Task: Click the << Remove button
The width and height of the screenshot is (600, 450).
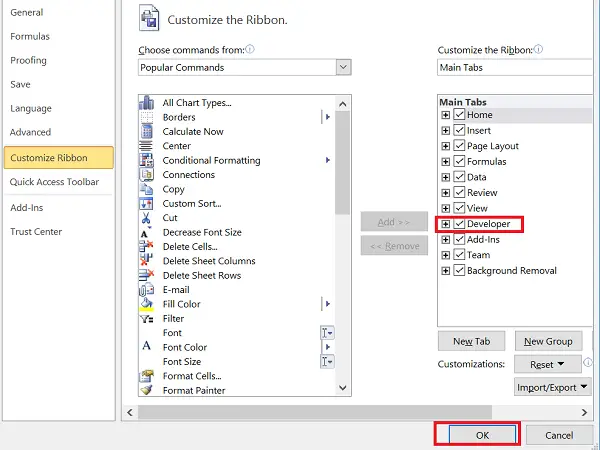Action: pos(394,246)
